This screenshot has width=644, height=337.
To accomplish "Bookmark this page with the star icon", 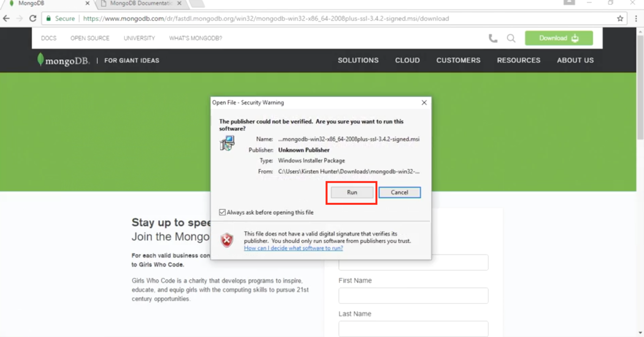I will 620,18.
